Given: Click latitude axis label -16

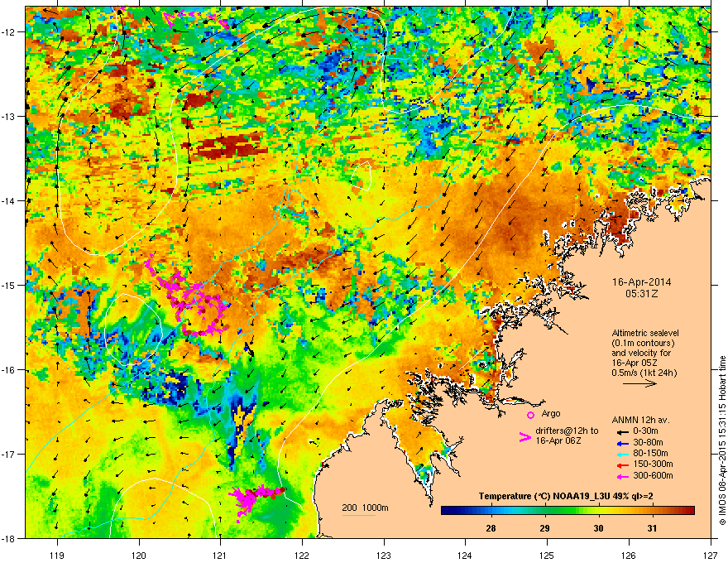Looking at the screenshot, I should [x=8, y=370].
